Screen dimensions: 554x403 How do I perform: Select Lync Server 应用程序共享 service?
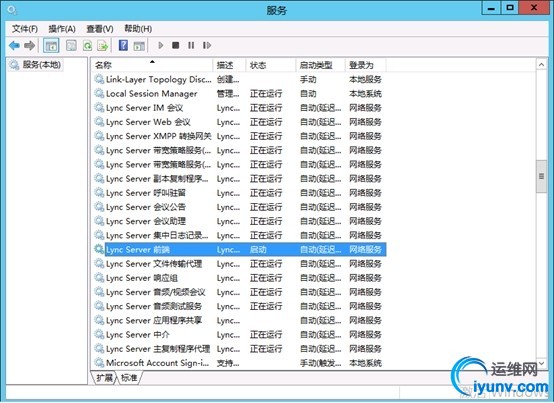pyautogui.click(x=239, y=320)
